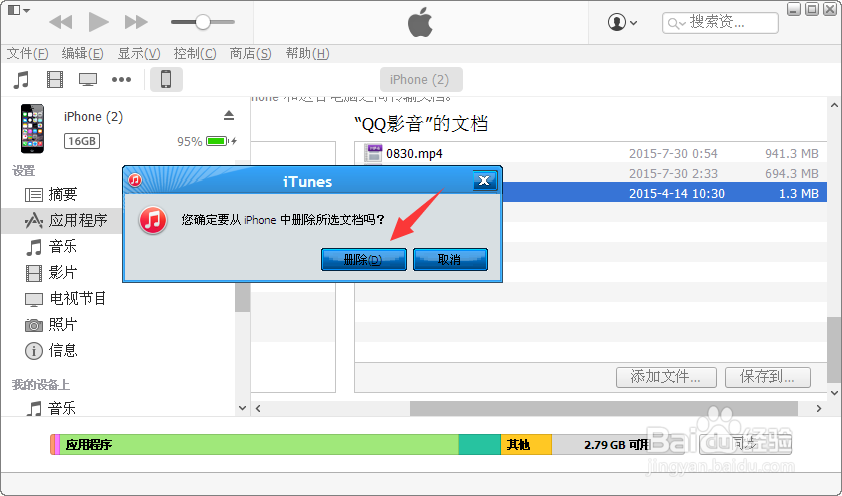Open the account user dropdown
842x496 pixels.
click(x=622, y=23)
